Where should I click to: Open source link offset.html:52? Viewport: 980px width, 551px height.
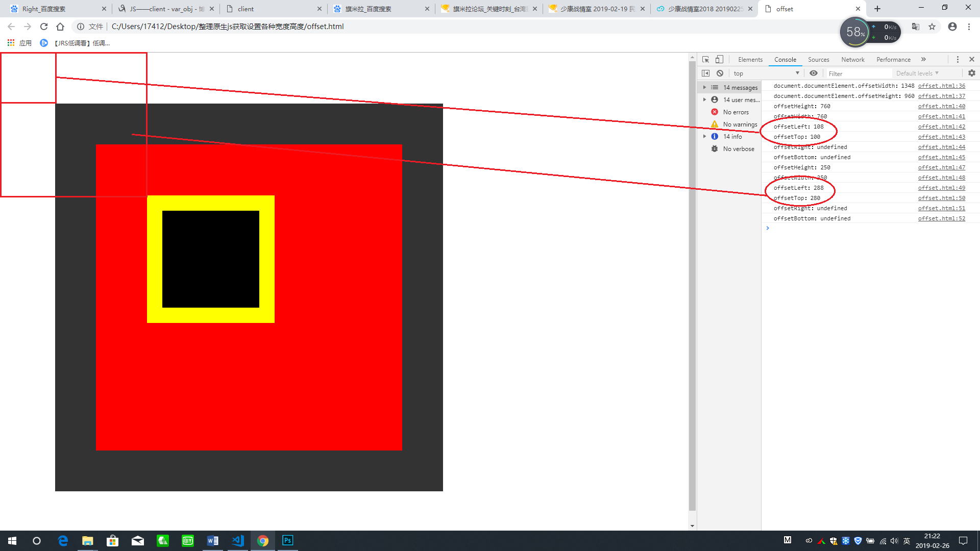point(941,218)
